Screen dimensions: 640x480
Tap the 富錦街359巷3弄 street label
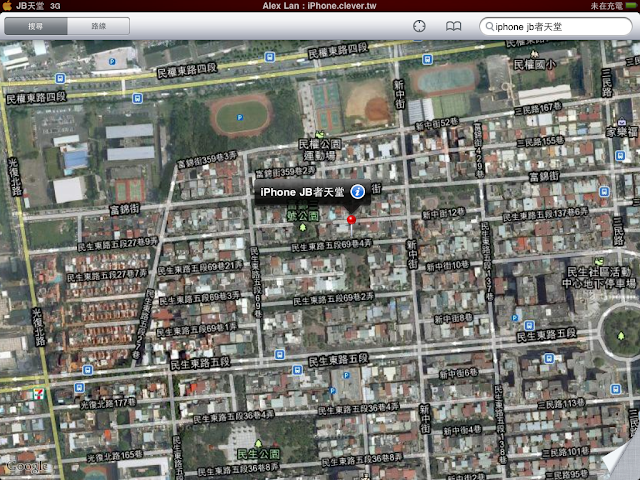point(207,159)
